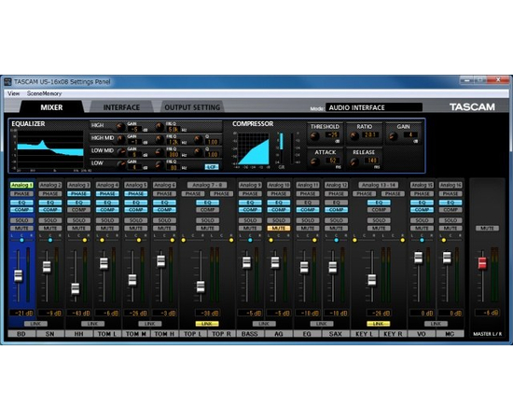Select the Analog 7-8 channel button
This screenshot has width=513, height=420.
click(207, 185)
